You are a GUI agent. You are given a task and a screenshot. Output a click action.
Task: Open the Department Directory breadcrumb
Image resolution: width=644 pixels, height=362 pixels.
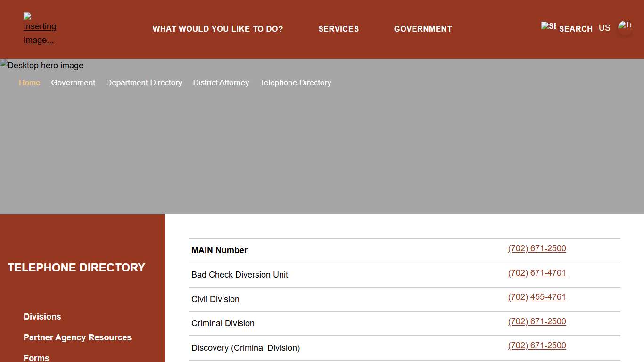coord(144,82)
